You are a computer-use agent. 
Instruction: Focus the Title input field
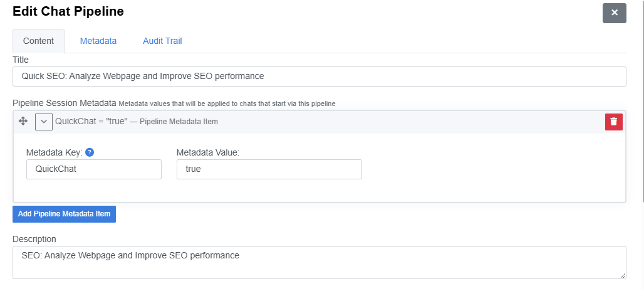[x=319, y=77]
